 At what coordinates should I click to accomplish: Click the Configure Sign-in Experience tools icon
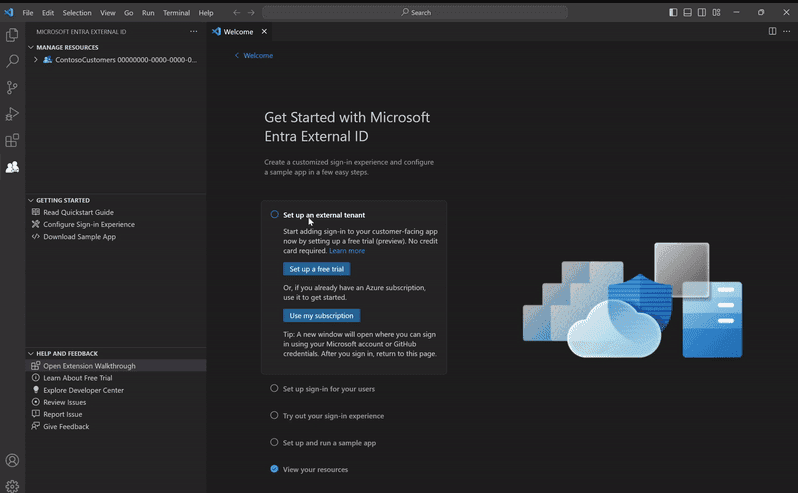tap(36, 224)
